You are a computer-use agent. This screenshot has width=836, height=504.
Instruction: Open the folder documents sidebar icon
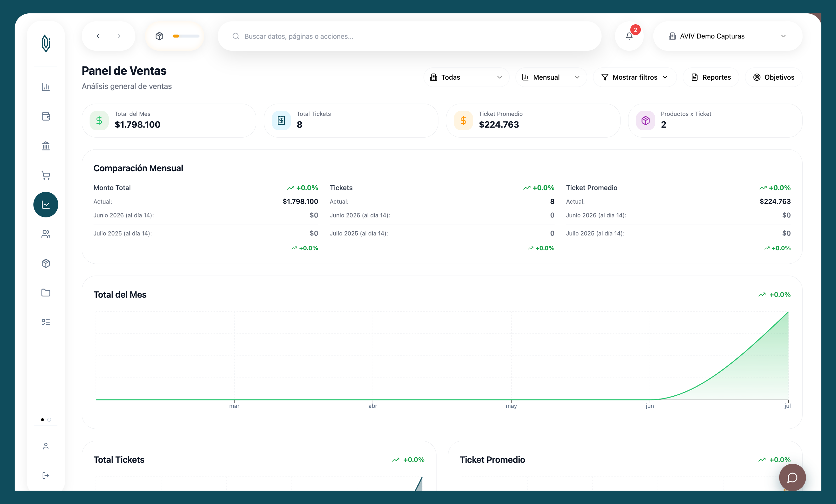tap(46, 293)
